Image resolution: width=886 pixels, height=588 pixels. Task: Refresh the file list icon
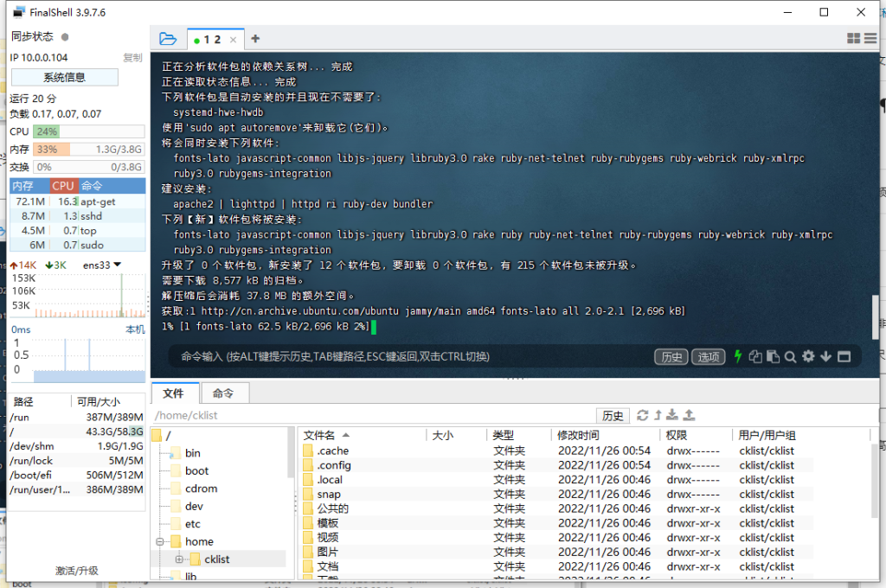(643, 415)
